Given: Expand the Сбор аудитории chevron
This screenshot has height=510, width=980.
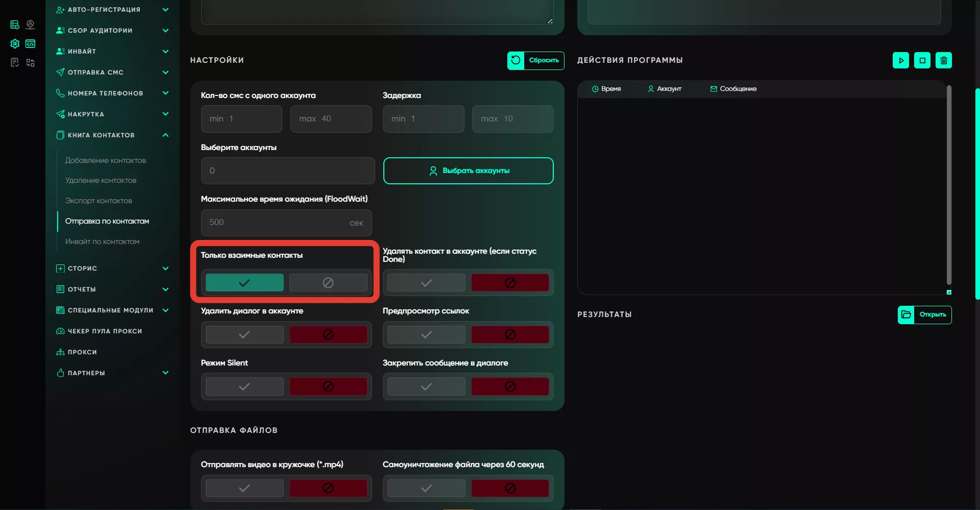Looking at the screenshot, I should click(165, 31).
